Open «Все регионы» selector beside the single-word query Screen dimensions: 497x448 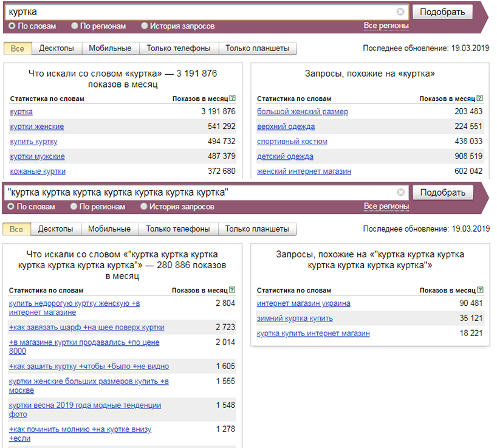[x=386, y=26]
